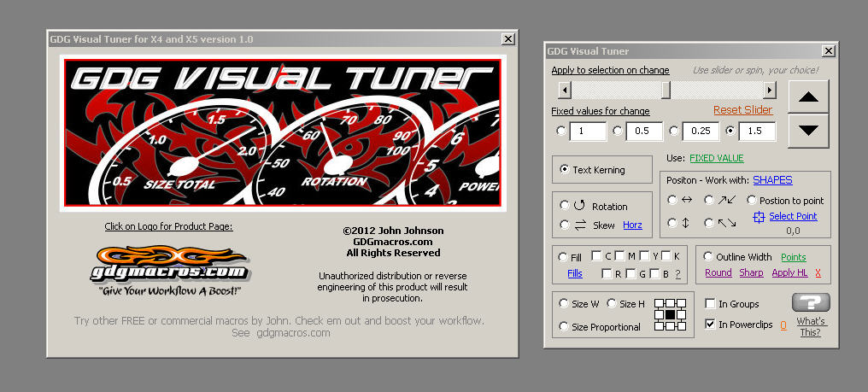868x392 pixels.
Task: Select the inward diagonal arrows radio button
Action: coord(708,200)
